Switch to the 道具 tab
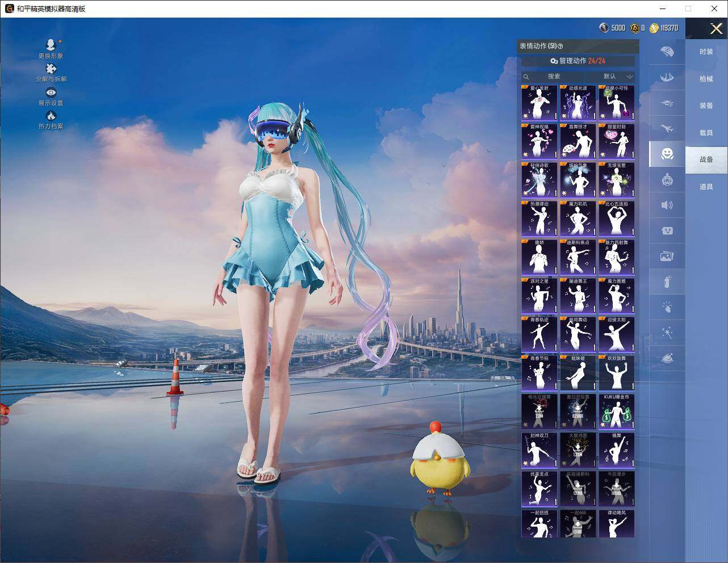This screenshot has height=563, width=728. click(x=706, y=186)
